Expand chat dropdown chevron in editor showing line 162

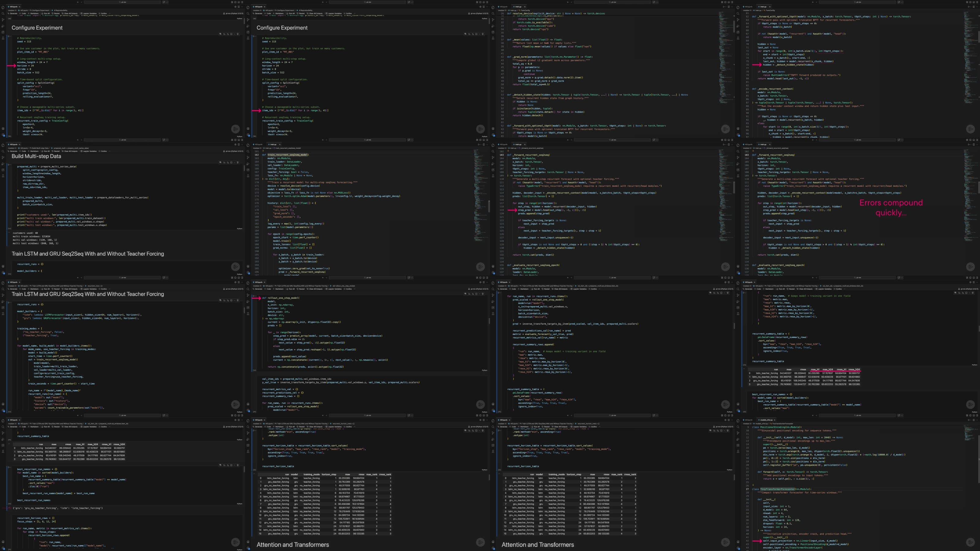coord(413,140)
